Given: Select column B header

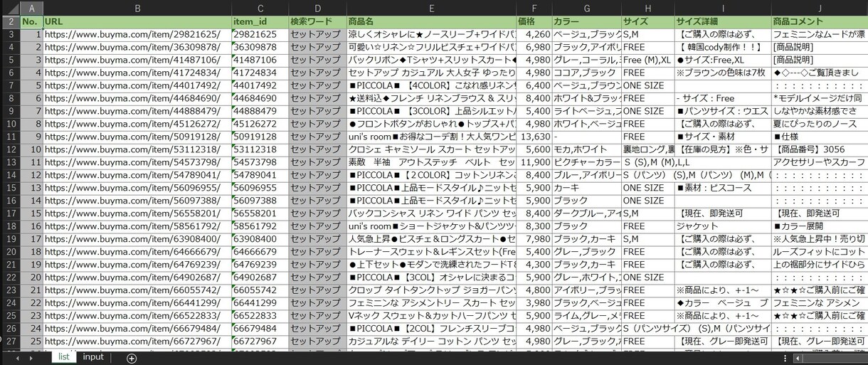Looking at the screenshot, I should point(137,8).
